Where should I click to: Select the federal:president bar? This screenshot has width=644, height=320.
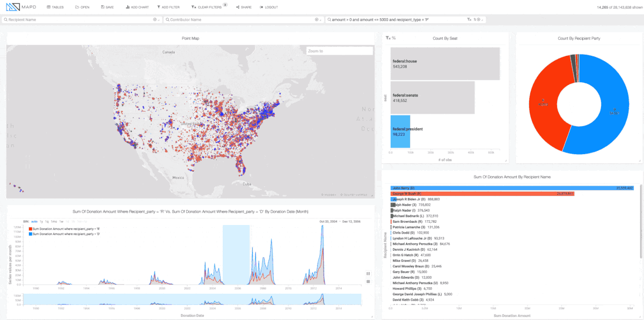point(400,131)
